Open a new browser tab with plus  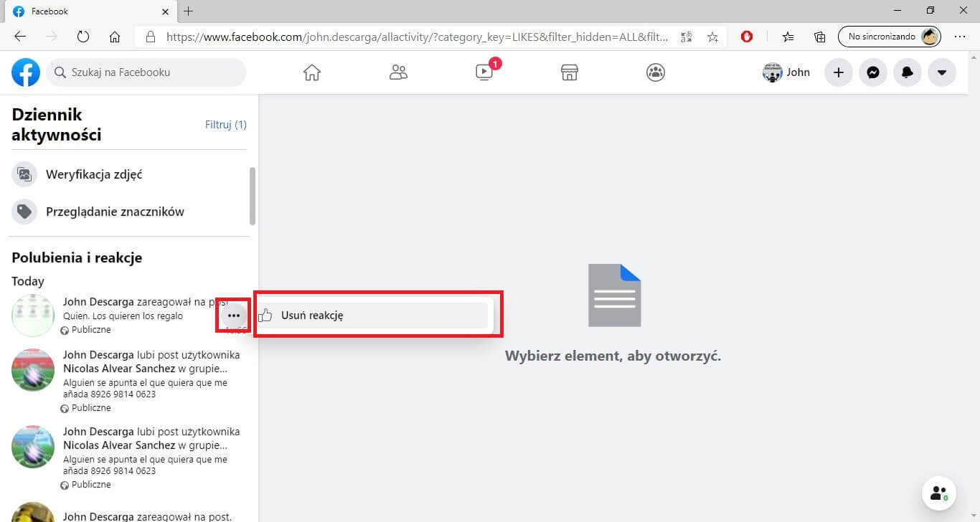[x=189, y=11]
